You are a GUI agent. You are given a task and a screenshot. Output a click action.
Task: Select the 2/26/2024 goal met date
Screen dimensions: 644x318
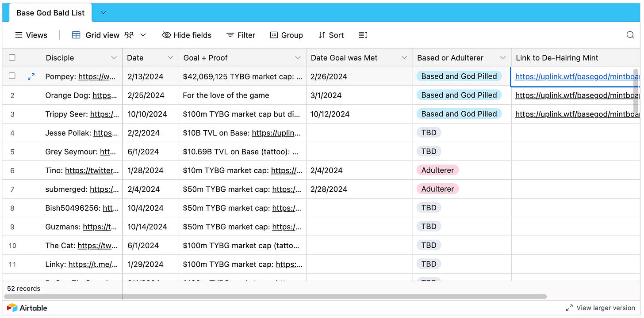360,76
